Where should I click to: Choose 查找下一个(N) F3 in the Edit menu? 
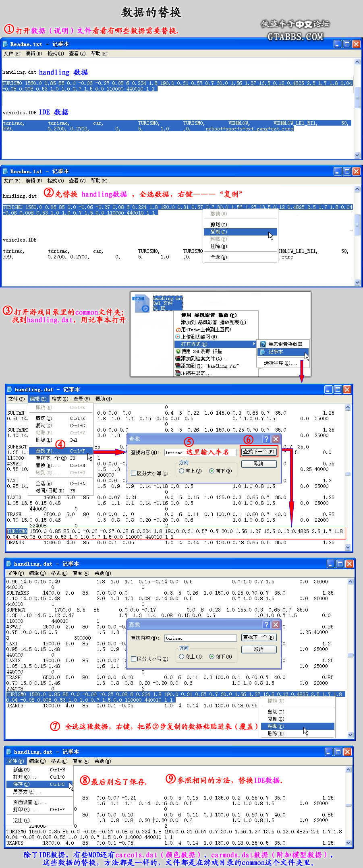[x=61, y=458]
